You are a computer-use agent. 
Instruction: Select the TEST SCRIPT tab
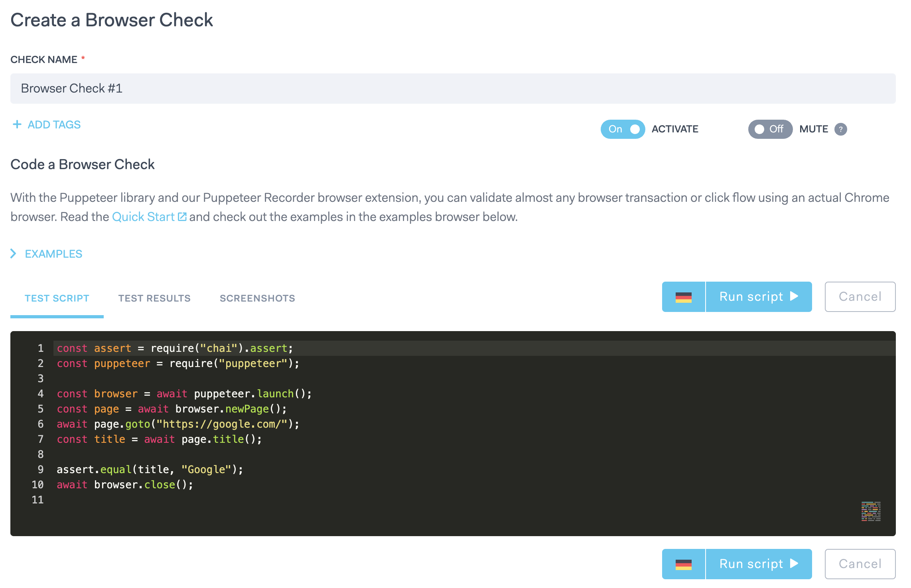[57, 298]
